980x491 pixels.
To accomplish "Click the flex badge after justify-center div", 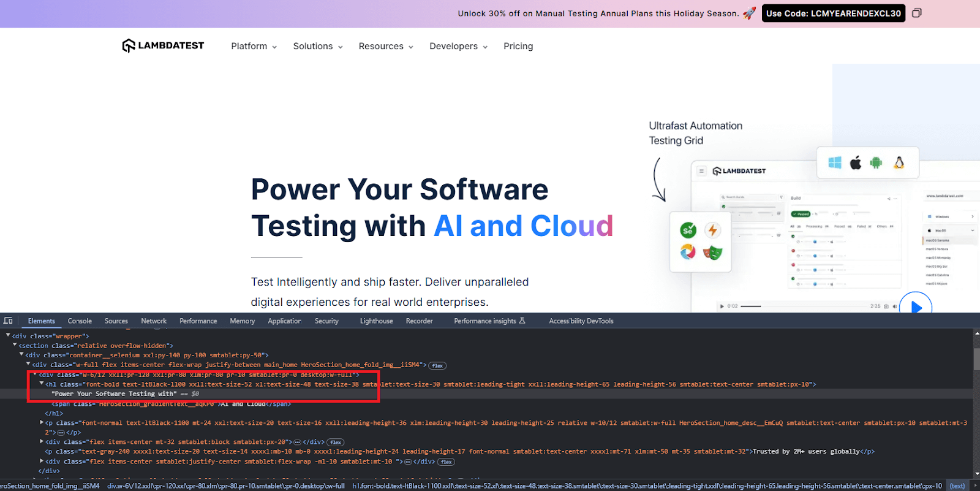I will coord(446,462).
